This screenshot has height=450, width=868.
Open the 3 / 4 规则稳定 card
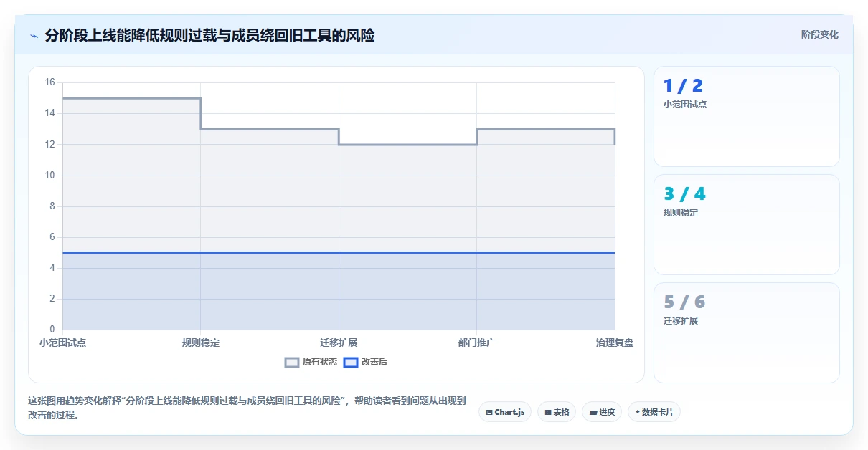(746, 224)
